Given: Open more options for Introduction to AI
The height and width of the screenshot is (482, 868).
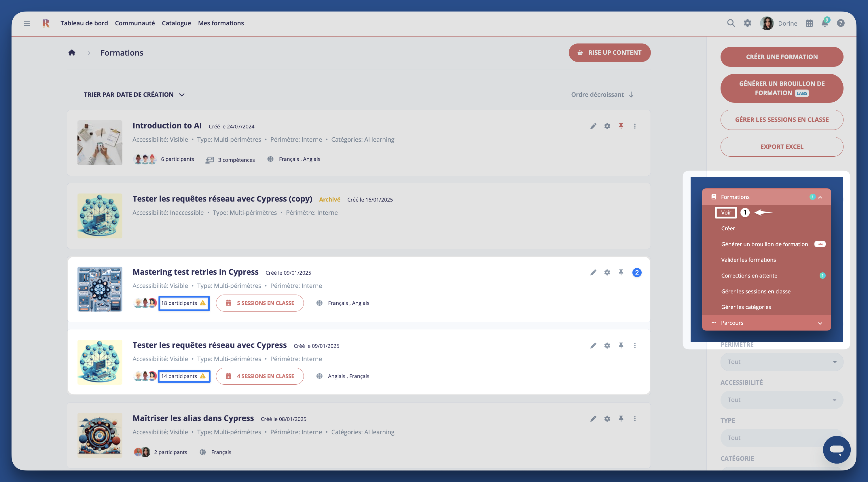Looking at the screenshot, I should pos(635,126).
